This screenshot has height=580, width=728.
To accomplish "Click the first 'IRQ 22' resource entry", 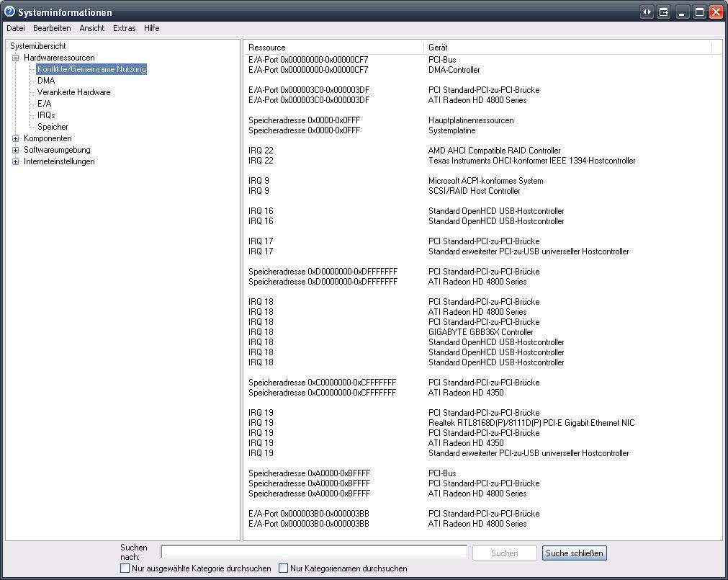I will [x=261, y=151].
